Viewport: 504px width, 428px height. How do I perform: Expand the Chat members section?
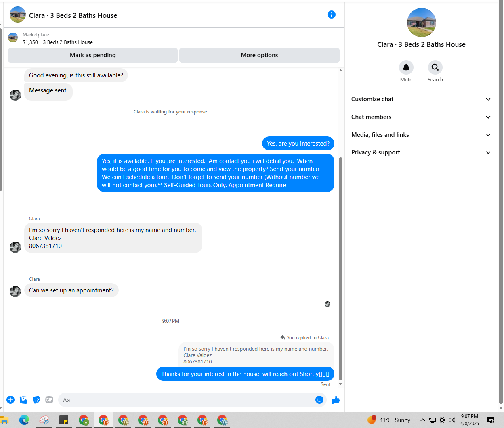(x=421, y=117)
